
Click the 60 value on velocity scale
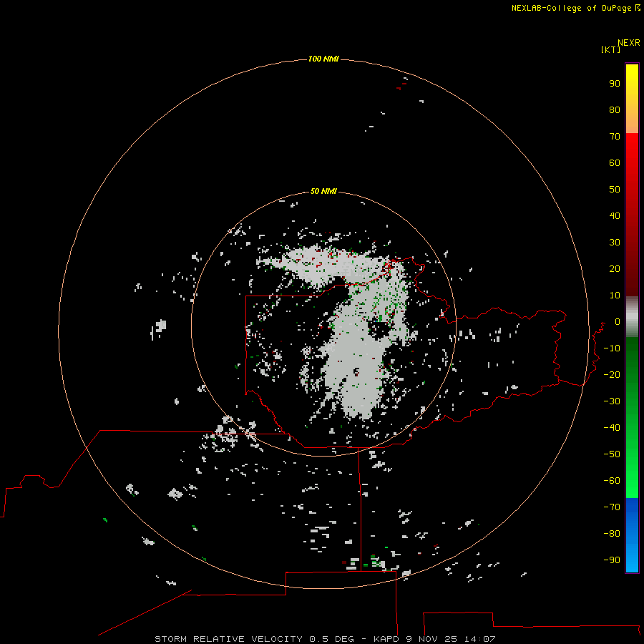pos(615,162)
